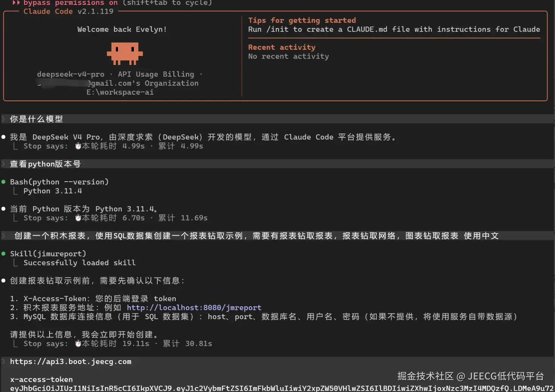The image size is (555, 392).
Task: Click the JWT token string starting 'eyJhbGci'
Action: pyautogui.click(x=282, y=388)
